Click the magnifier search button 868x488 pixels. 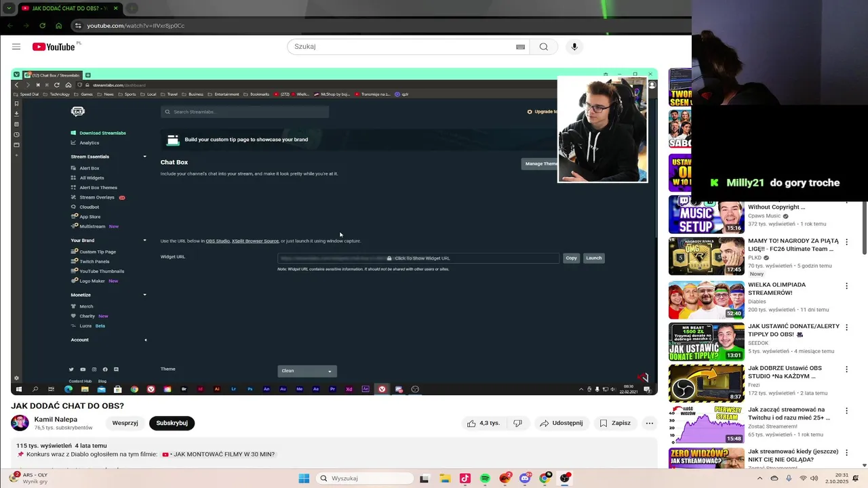tap(544, 47)
